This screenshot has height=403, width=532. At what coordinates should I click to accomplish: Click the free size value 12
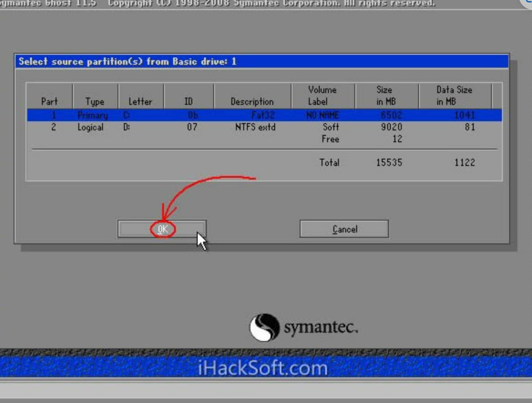click(397, 139)
